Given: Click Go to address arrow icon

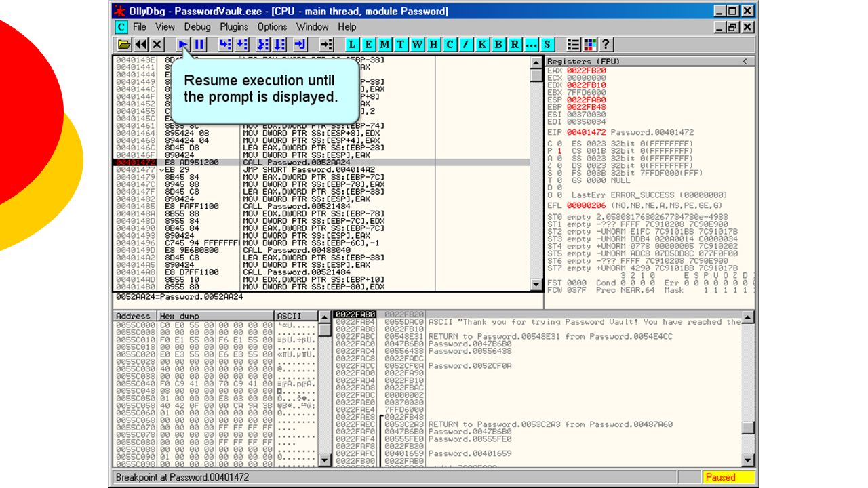Looking at the screenshot, I should 326,45.
